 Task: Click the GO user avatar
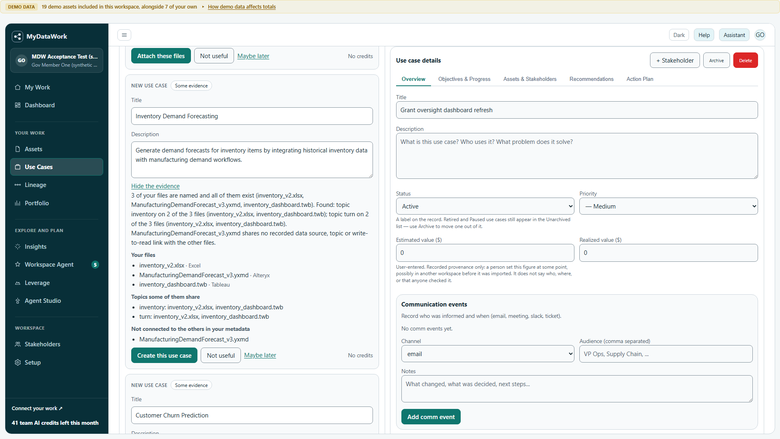[760, 35]
